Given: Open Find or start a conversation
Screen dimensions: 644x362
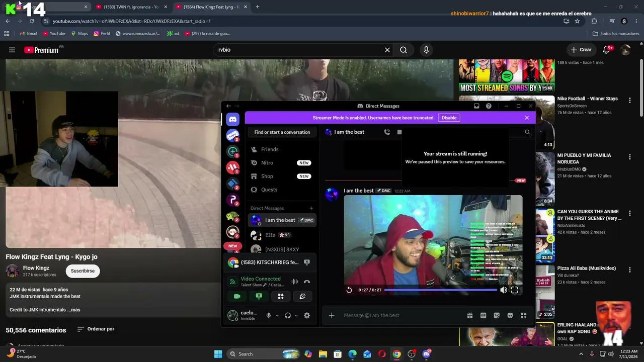Looking at the screenshot, I should [282, 132].
